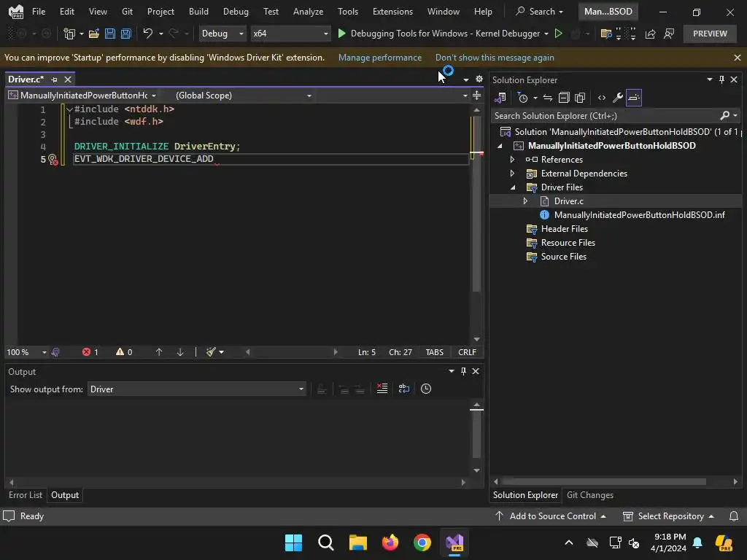Click the breakpoint marker on line 5
747x560 pixels.
53,159
